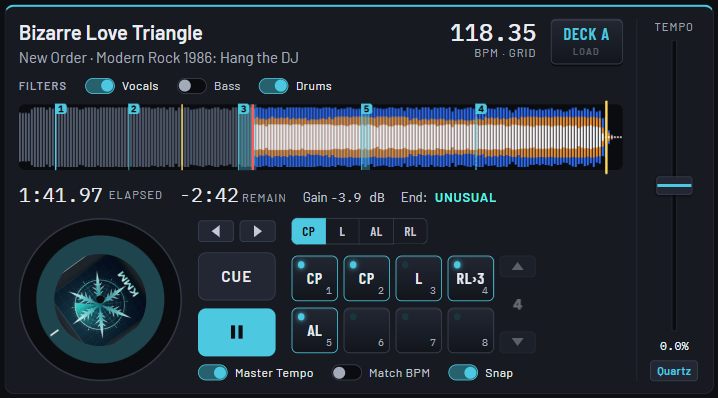The image size is (718, 398).
Task: Click the -2:42 remaining time display
Action: (x=209, y=196)
